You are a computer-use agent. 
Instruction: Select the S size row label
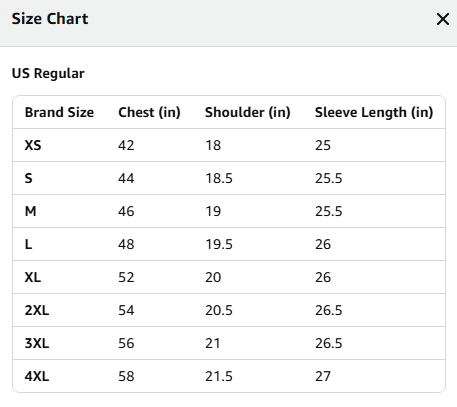point(29,178)
